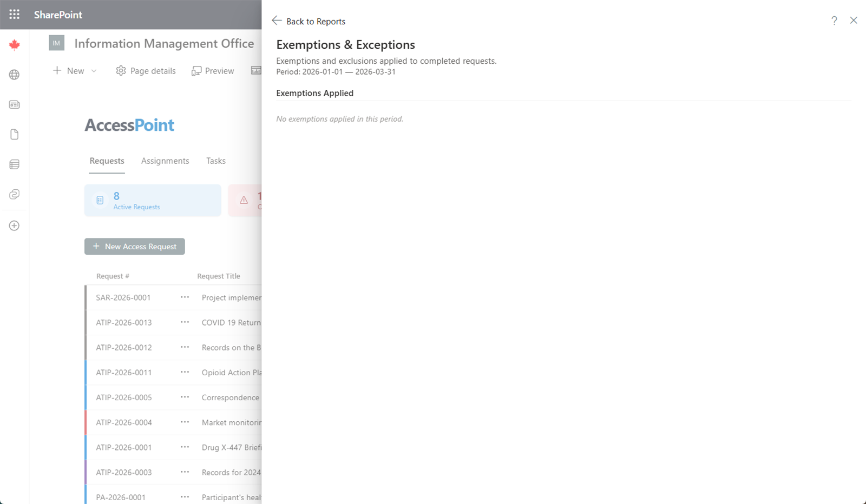Click the help question mark icon
The image size is (866, 504).
(x=834, y=21)
